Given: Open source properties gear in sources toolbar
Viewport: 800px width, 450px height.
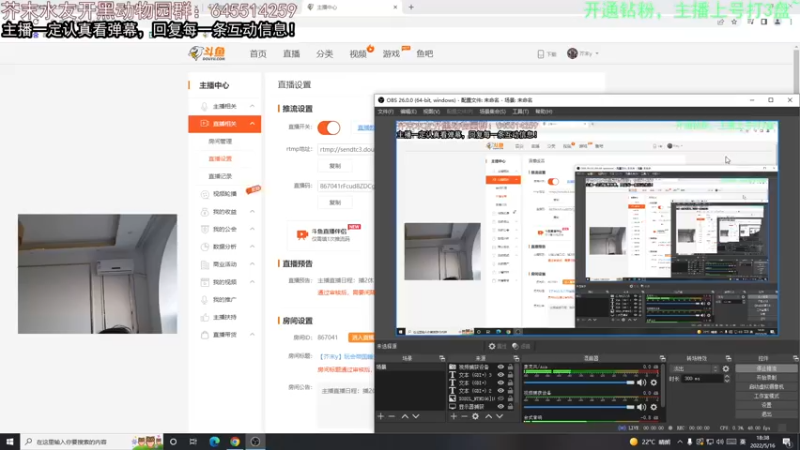Looking at the screenshot, I should coord(476,416).
